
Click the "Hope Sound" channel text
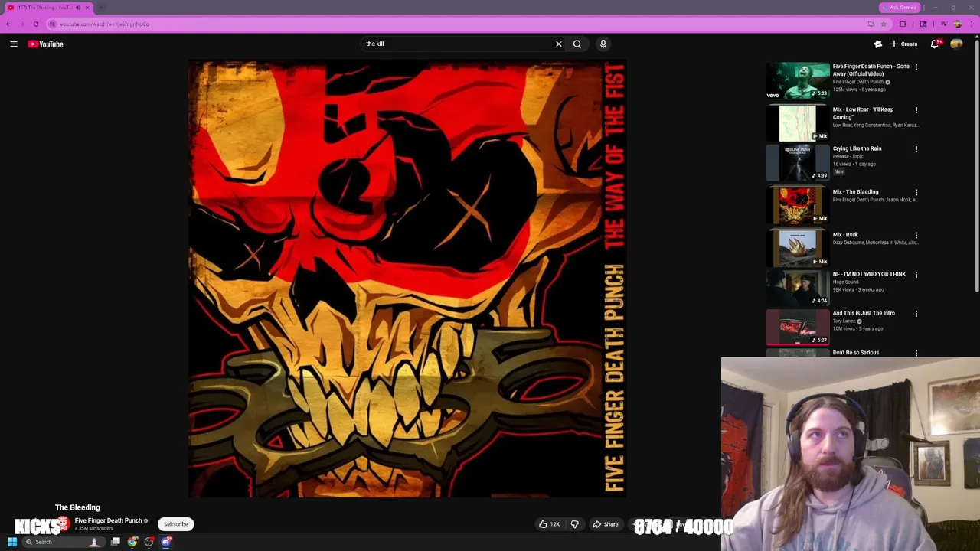click(845, 282)
